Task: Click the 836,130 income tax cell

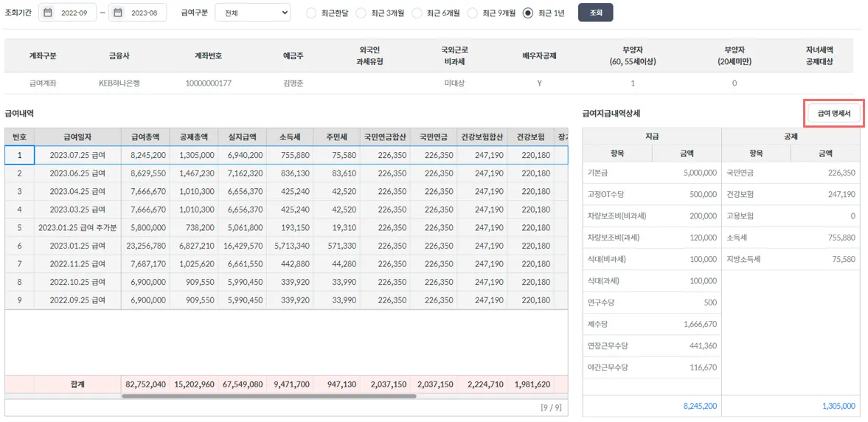Action: pyautogui.click(x=290, y=173)
